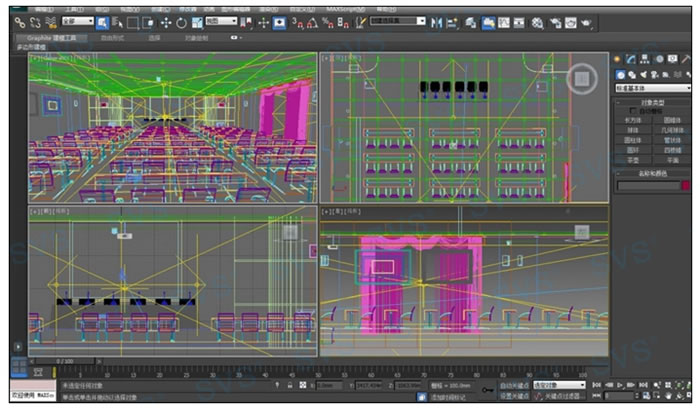Screen dimensions: 700x411
Task: Select the Link tool in main toolbar
Action: [x=18, y=21]
